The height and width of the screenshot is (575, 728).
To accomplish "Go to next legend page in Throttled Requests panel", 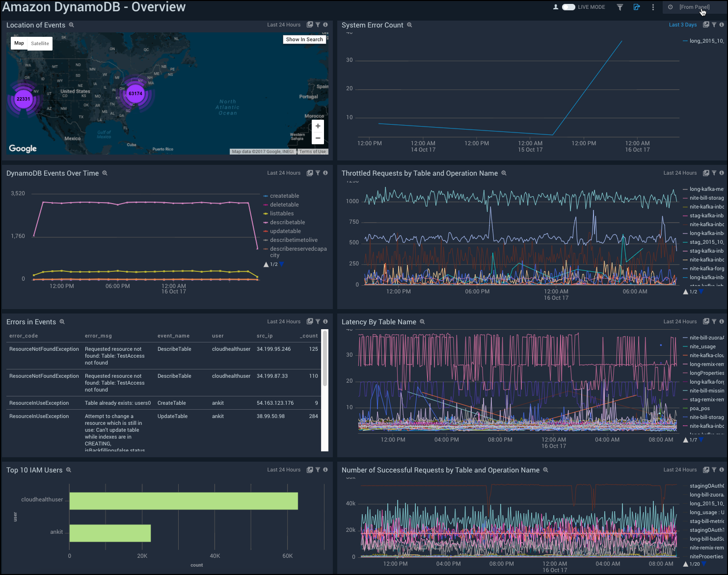I will [x=701, y=292].
